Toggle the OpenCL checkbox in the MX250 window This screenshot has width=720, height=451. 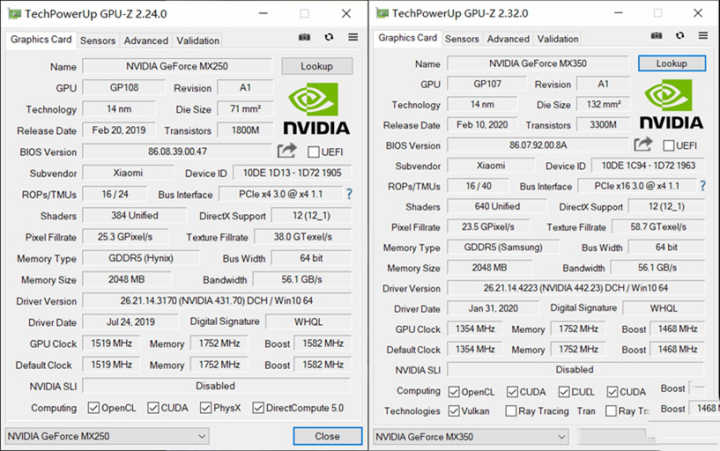coord(93,407)
